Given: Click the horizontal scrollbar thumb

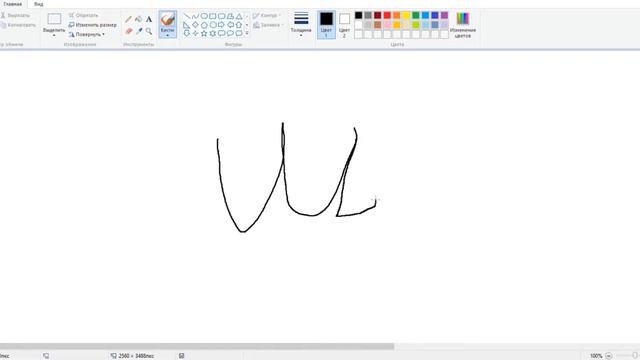Looking at the screenshot, I should (x=197, y=347).
